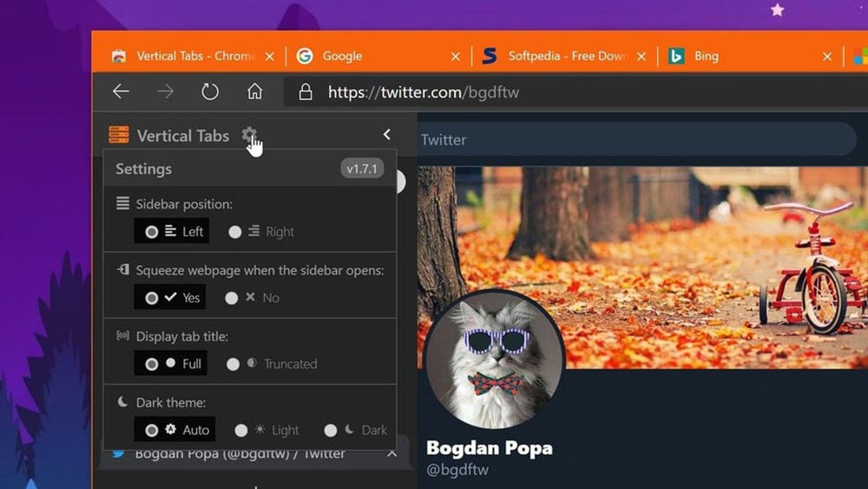Set tab title display to Truncated

coord(272,364)
